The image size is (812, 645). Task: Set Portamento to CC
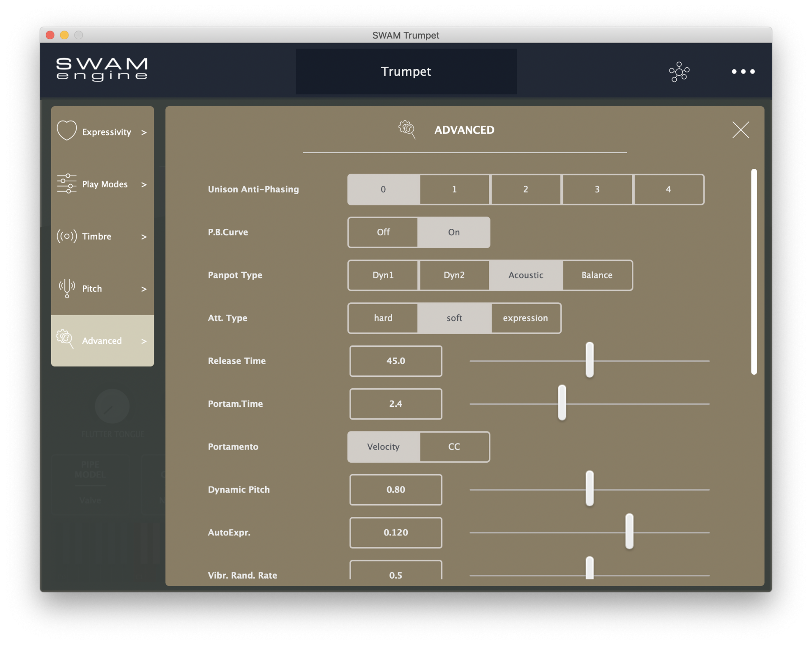(x=454, y=447)
